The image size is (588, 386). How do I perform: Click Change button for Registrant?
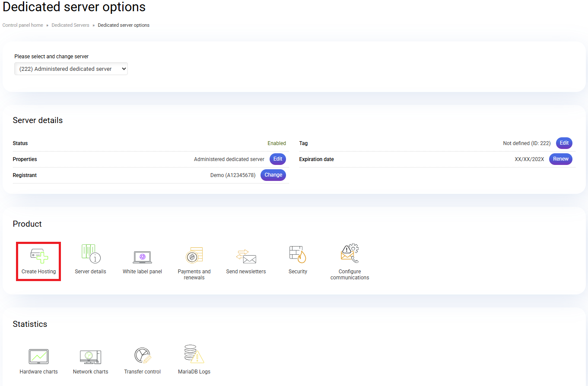(x=273, y=175)
